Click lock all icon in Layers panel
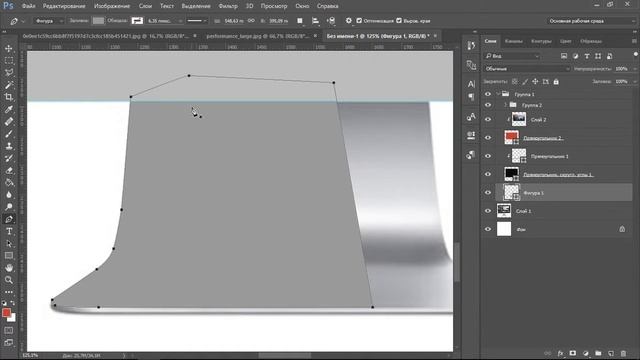 tap(556, 82)
